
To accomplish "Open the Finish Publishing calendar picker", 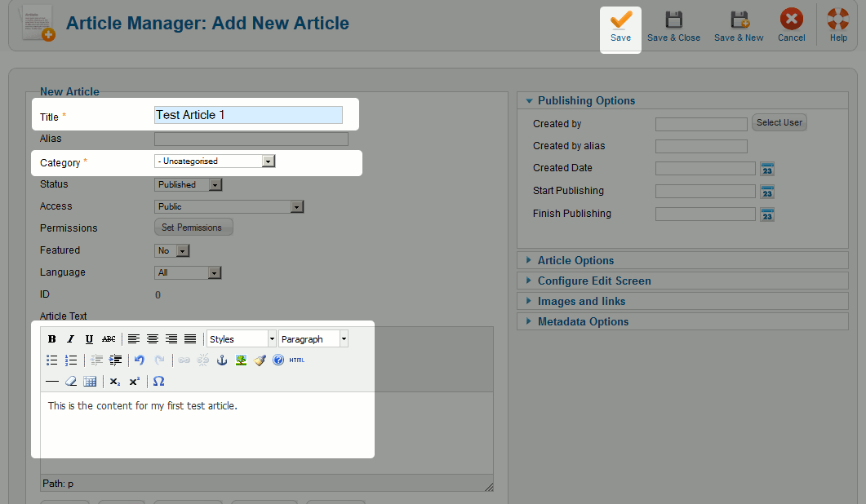I will 767,214.
